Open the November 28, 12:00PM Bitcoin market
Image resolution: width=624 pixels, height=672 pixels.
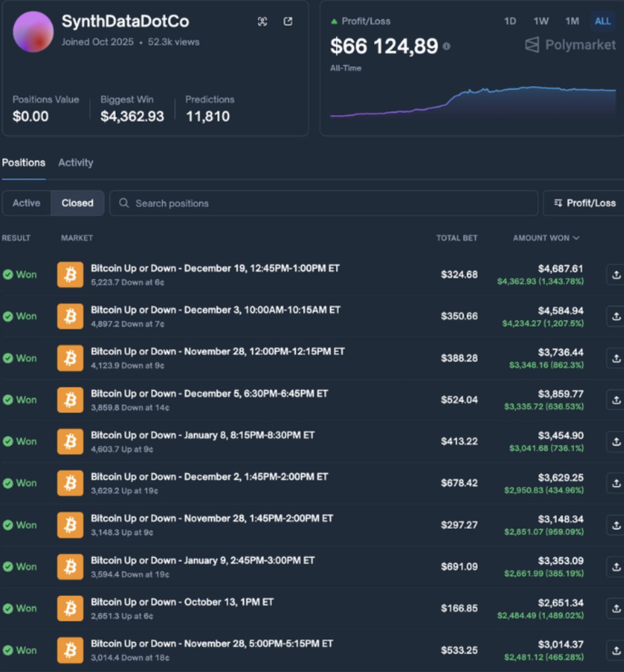(x=218, y=351)
